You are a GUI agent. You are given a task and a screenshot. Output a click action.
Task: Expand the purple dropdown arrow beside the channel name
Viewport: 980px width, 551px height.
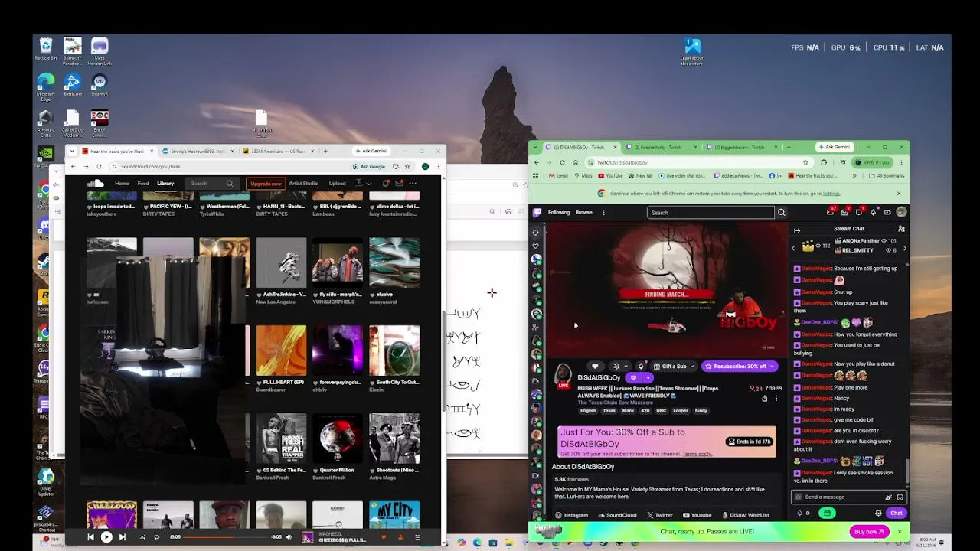pyautogui.click(x=648, y=377)
